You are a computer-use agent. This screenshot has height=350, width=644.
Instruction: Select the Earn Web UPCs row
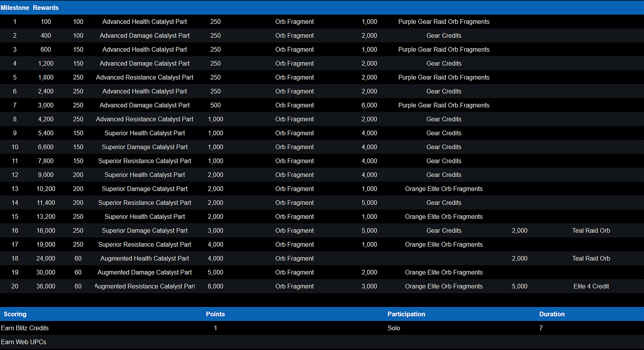tap(322, 342)
